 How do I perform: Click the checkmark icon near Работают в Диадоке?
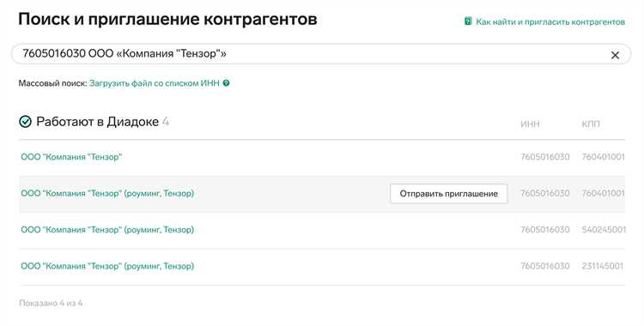(x=25, y=122)
